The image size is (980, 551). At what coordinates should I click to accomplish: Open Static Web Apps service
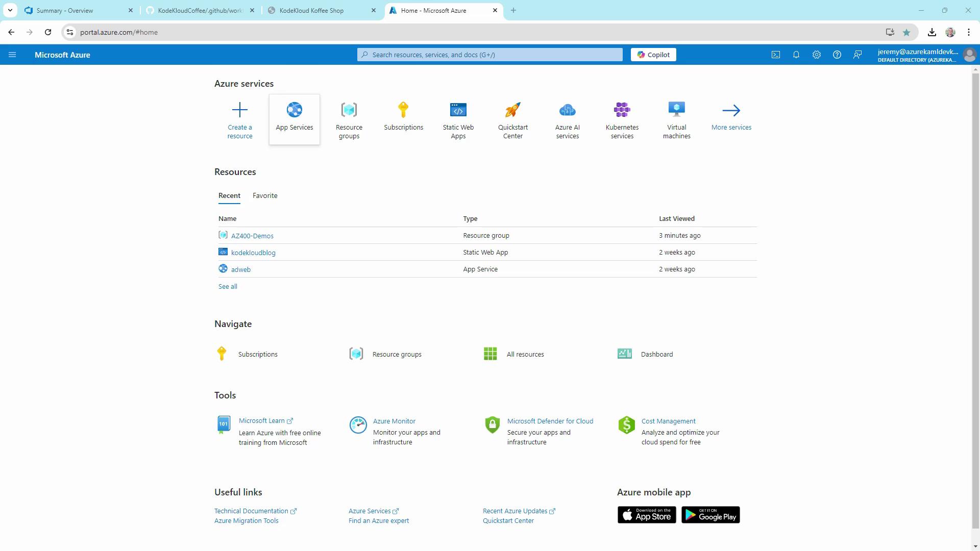(x=458, y=120)
